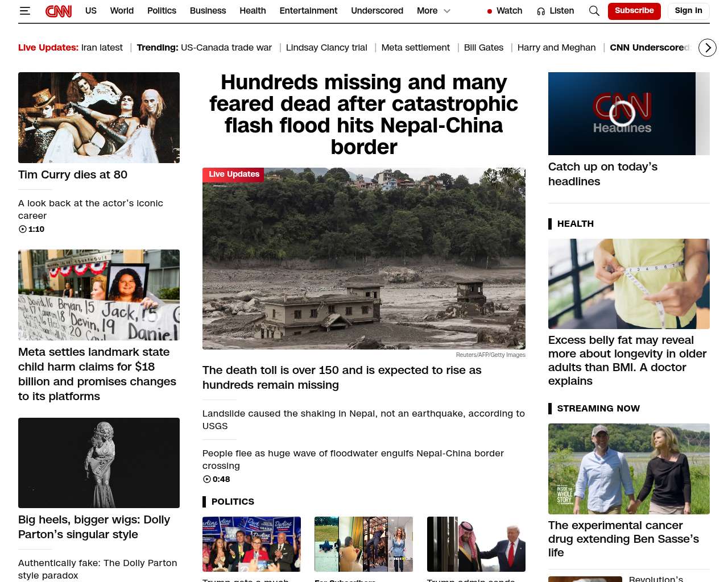Image resolution: width=728 pixels, height=582 pixels.
Task: Open Lindsay Clancy trial link
Action: pos(326,48)
